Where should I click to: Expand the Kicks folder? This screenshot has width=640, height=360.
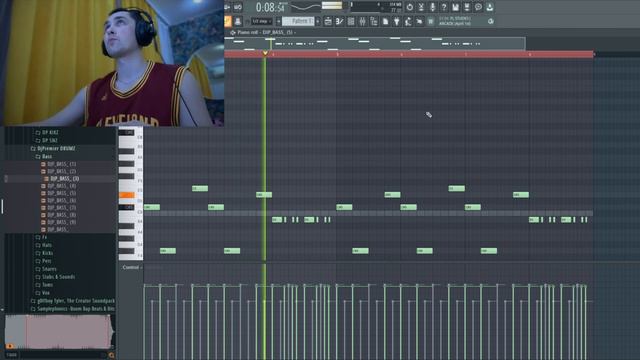click(x=44, y=253)
